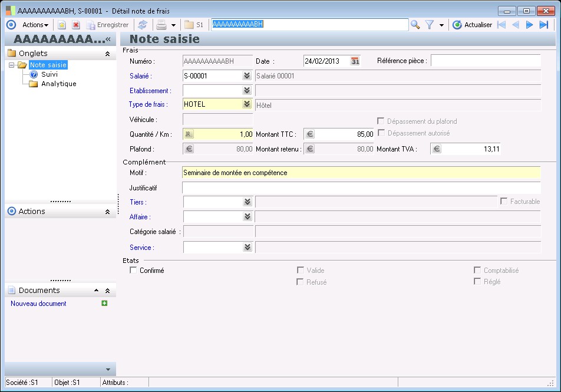This screenshot has width=561, height=392.
Task: Add a new document with green plus
Action: pyautogui.click(x=104, y=304)
